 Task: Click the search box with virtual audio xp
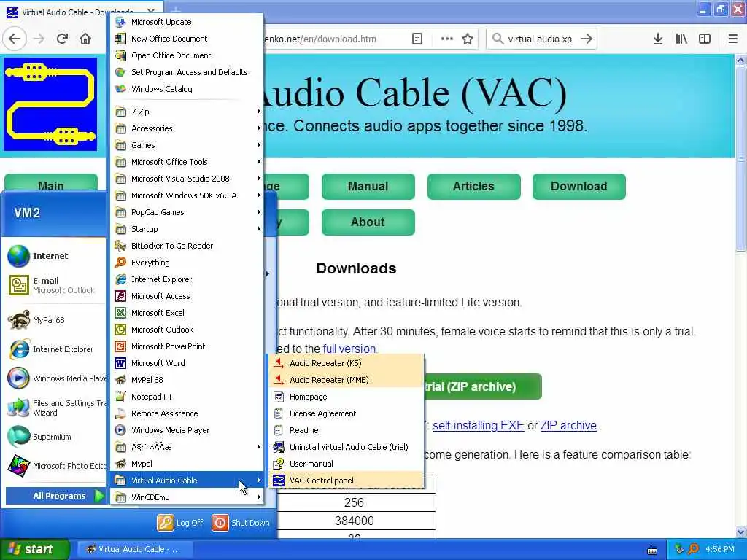click(540, 39)
